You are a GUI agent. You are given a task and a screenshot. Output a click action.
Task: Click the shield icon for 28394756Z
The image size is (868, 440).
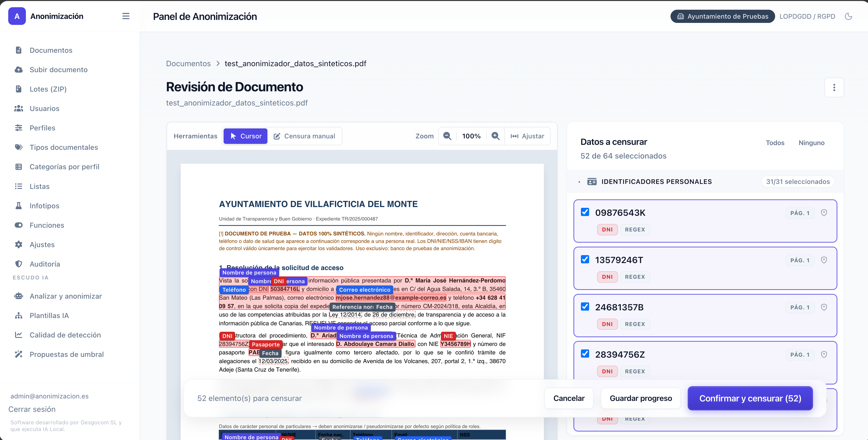pyautogui.click(x=824, y=354)
